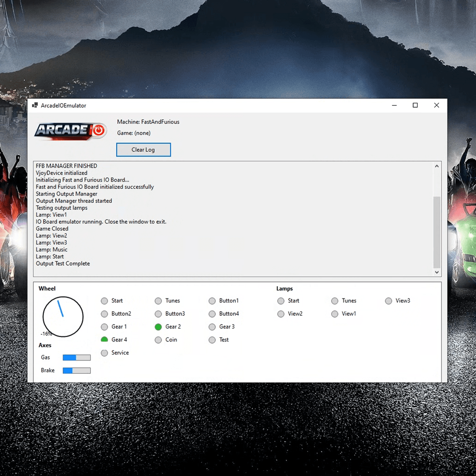Click the Brake axis progress bar
This screenshot has height=476, width=476.
pos(77,370)
